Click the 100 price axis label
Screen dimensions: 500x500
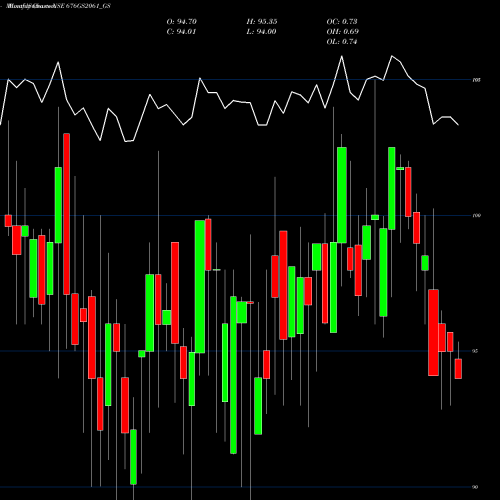[x=477, y=216]
